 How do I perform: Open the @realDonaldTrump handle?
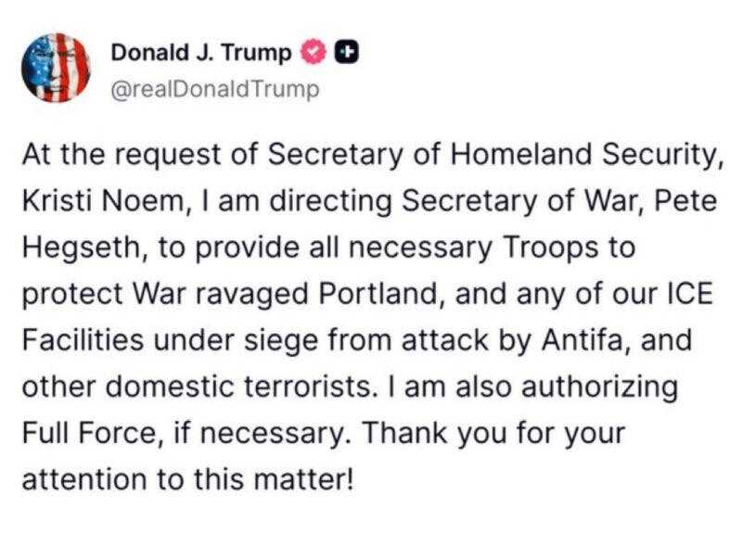click(x=215, y=89)
